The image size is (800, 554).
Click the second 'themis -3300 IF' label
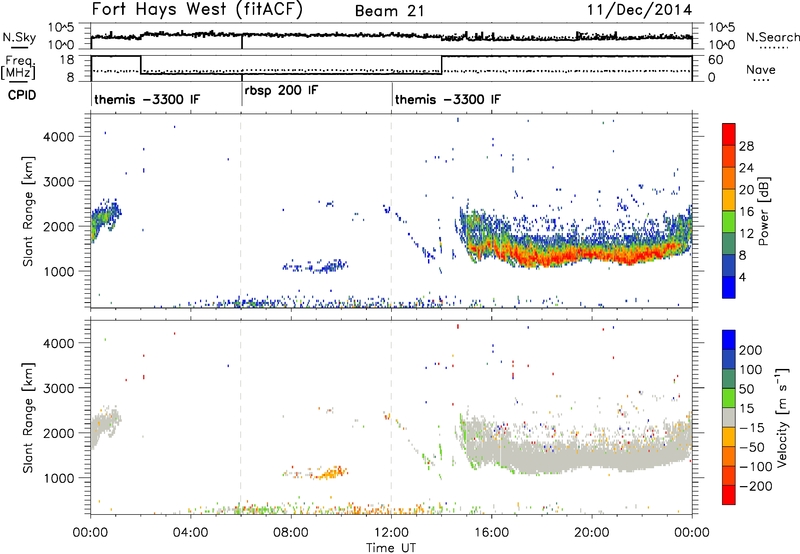(448, 99)
